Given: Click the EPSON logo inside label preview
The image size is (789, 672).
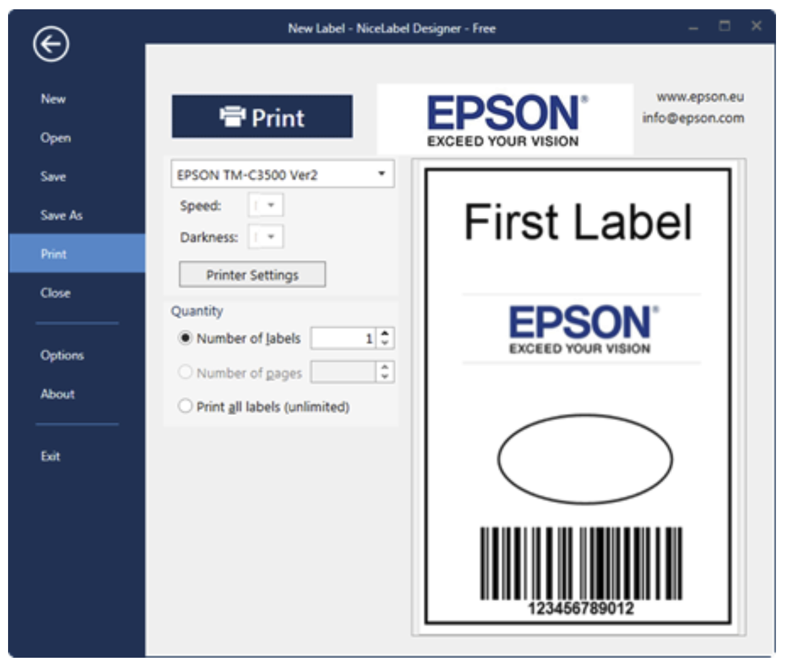Looking at the screenshot, I should [x=581, y=329].
